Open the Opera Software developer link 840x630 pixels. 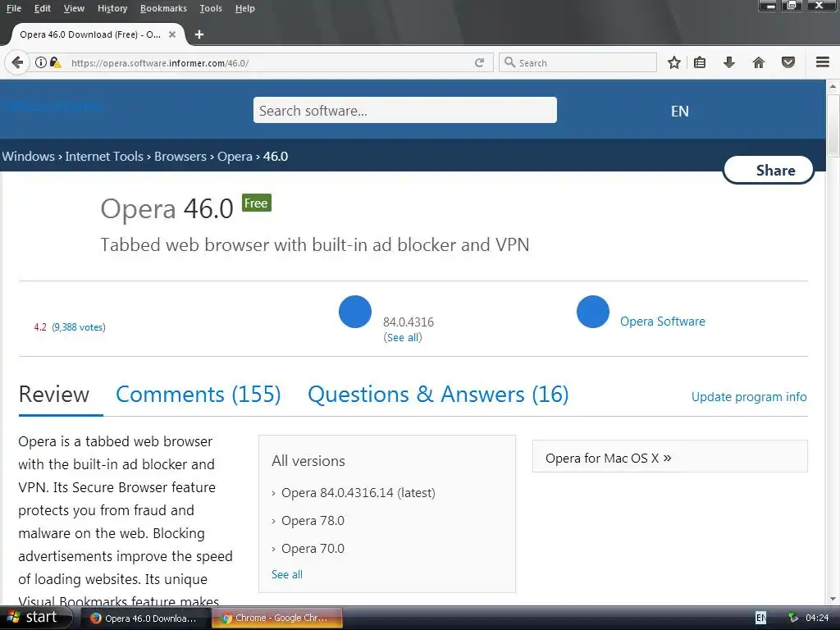663,322
